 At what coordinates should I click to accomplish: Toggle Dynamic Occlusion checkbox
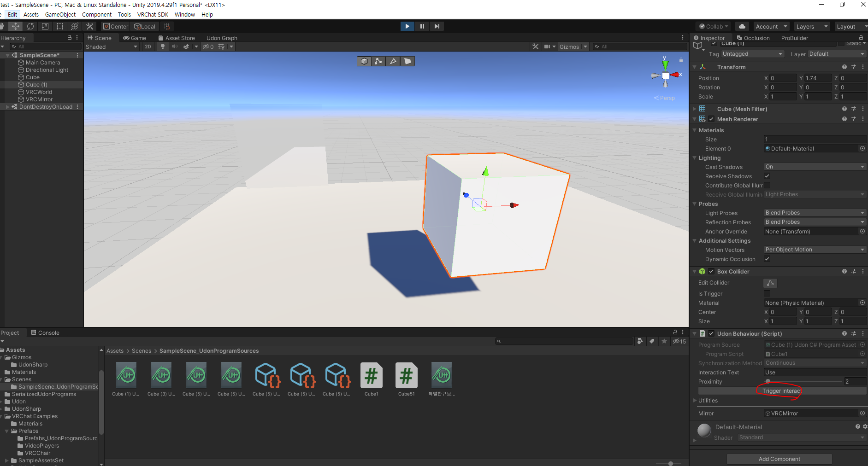tap(767, 259)
